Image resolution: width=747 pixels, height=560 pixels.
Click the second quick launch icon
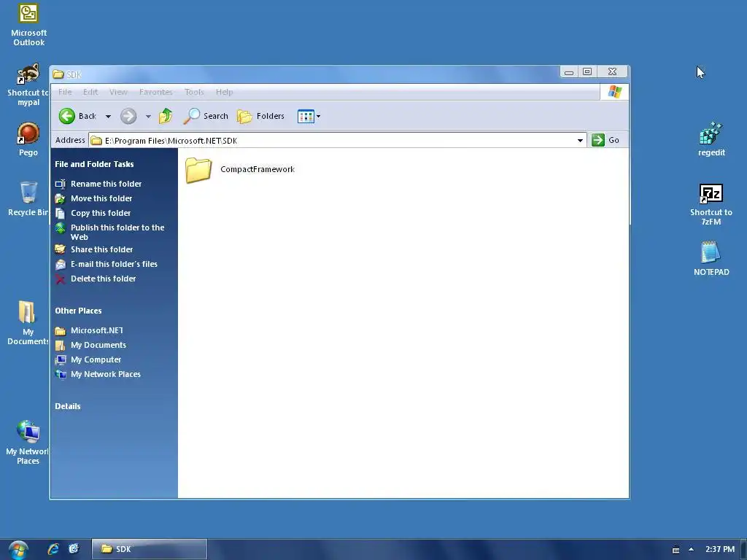point(74,549)
